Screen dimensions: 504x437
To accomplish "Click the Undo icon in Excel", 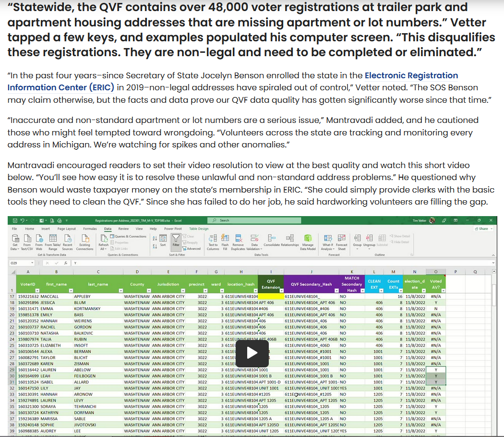I will pos(22,220).
